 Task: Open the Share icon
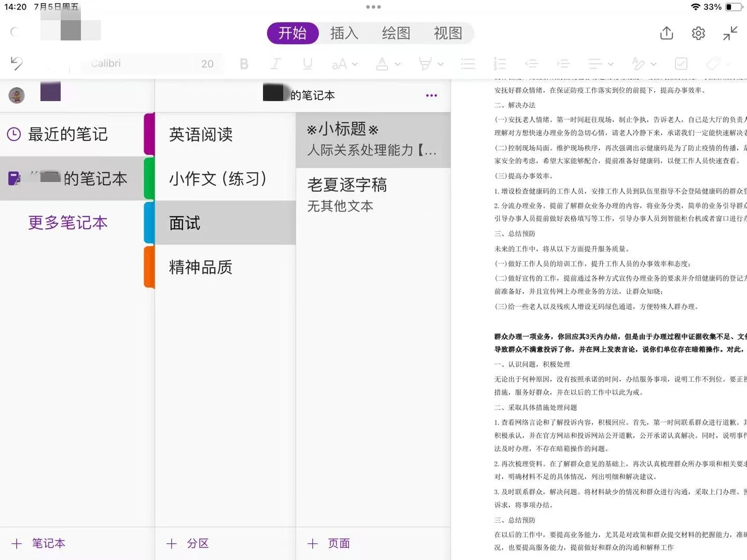click(x=666, y=33)
